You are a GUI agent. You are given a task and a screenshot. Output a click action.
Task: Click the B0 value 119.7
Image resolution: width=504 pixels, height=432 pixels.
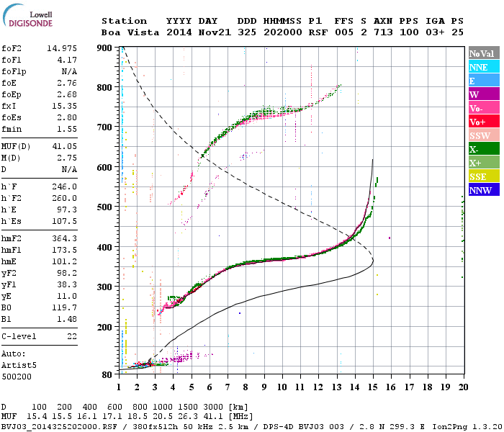[x=65, y=308]
